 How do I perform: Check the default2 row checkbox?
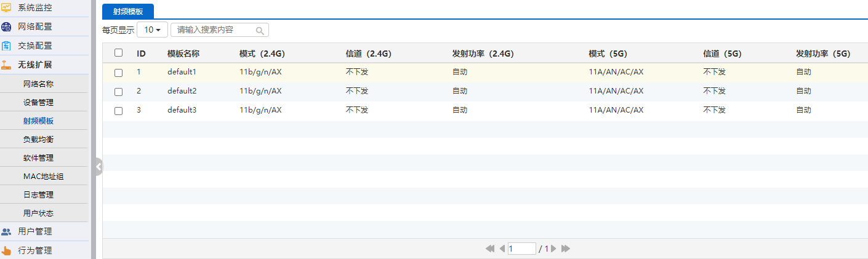click(119, 92)
